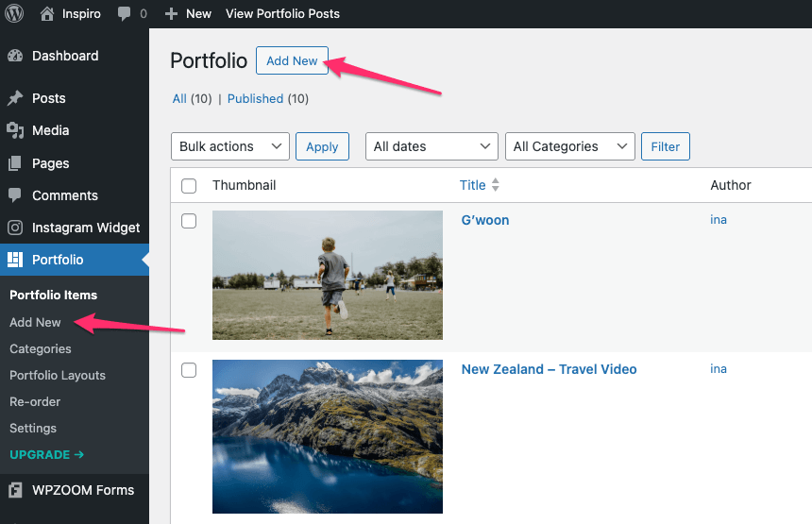Click the Dashboard gauge icon in sidebar

point(15,56)
